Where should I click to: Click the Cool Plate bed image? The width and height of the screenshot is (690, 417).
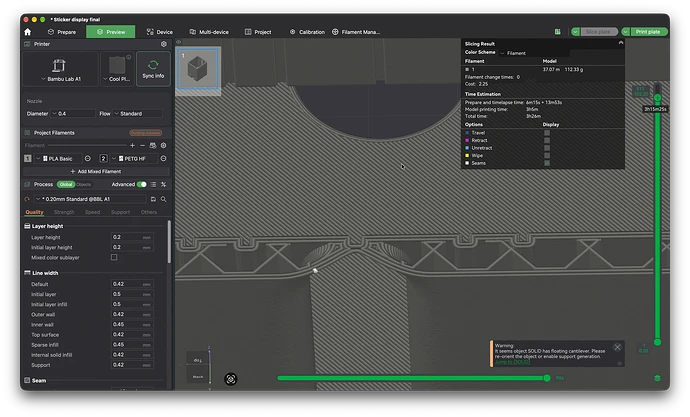(117, 65)
